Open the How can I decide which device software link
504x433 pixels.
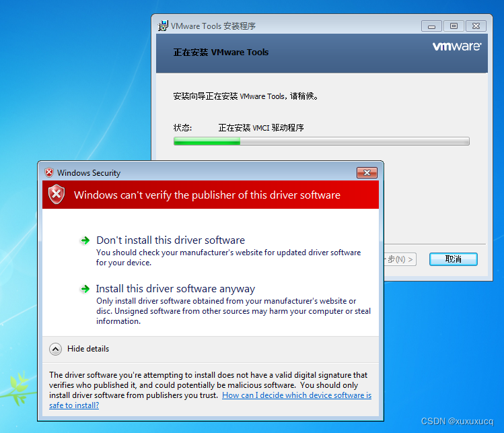[210, 400]
